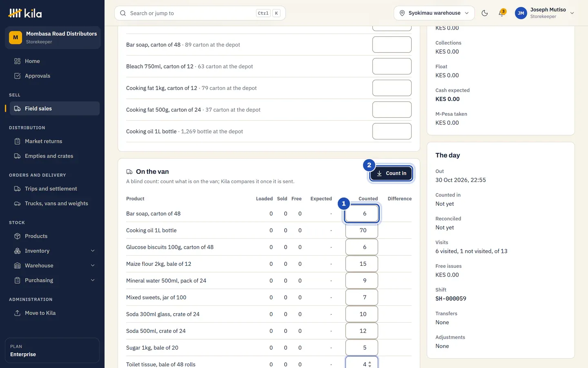Click the Home grid icon
Viewport: 588px width, 368px height.
[x=17, y=61]
